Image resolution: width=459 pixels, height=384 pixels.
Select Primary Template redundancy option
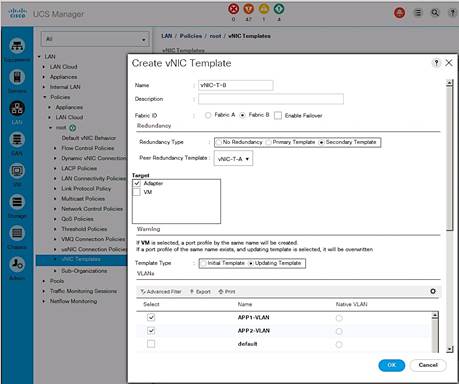[268, 142]
